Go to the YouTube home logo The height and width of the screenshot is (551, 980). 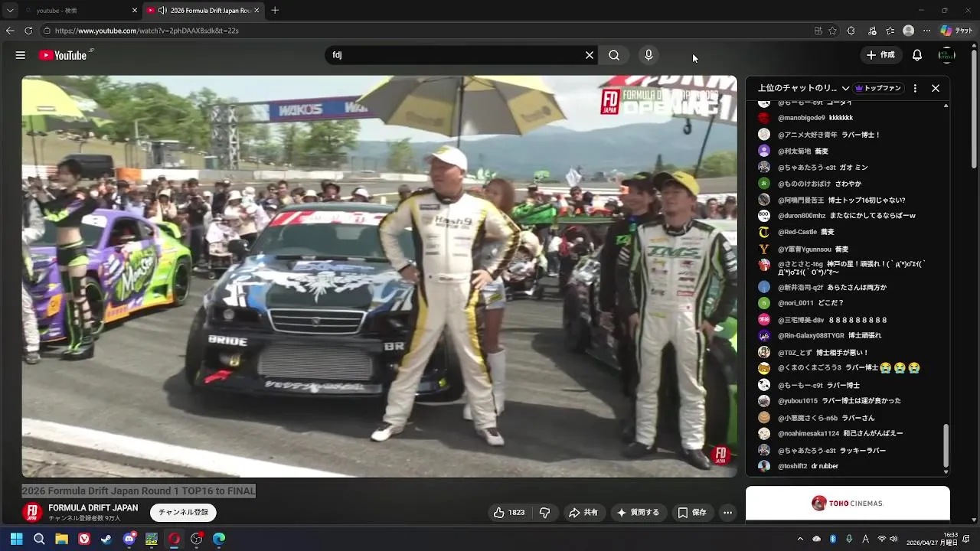pyautogui.click(x=63, y=55)
